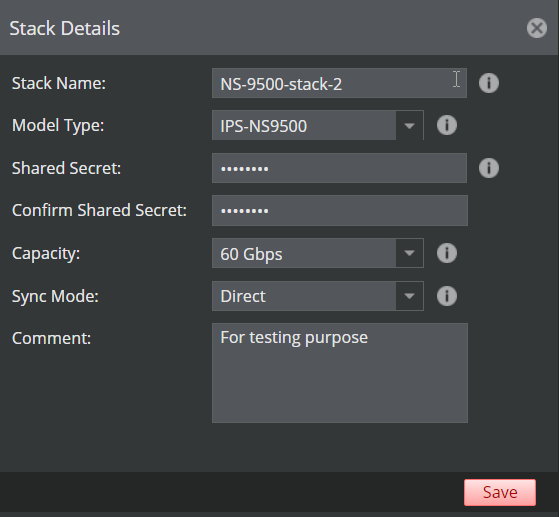Open the Model Type dropdown arrow
This screenshot has width=559, height=517.
(409, 125)
